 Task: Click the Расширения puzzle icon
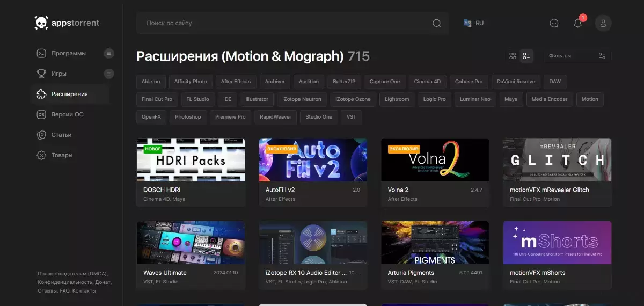tap(41, 94)
